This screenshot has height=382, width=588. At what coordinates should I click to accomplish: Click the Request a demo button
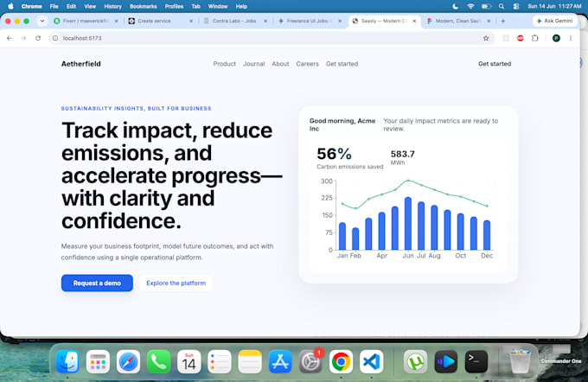tap(97, 283)
